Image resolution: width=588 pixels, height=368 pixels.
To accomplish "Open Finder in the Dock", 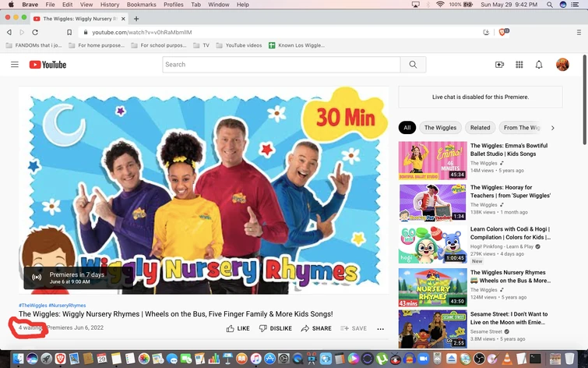I will coord(18,359).
